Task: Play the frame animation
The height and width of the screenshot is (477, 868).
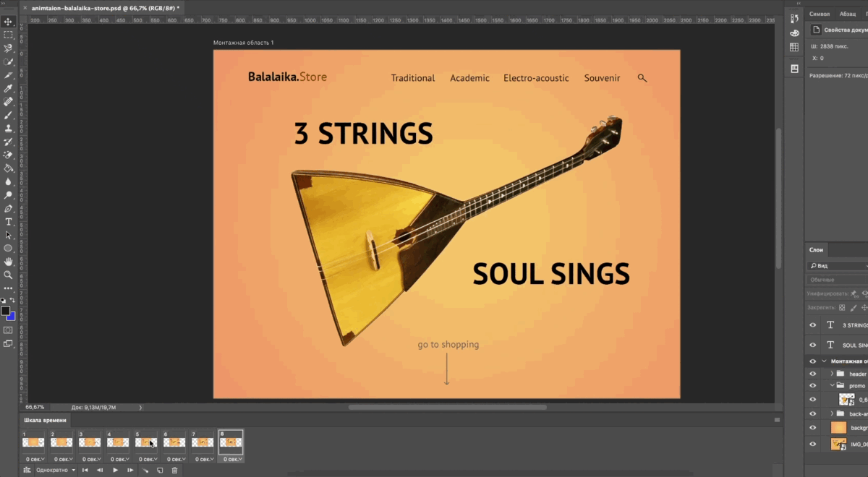Action: (115, 470)
